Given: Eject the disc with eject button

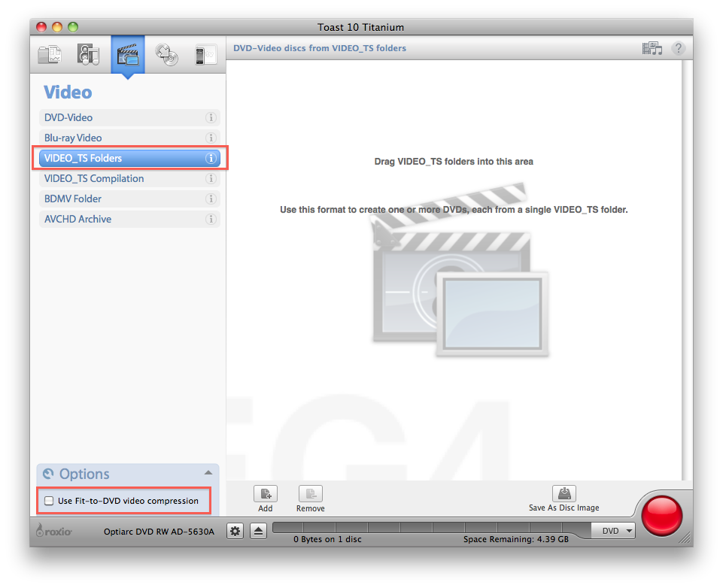Looking at the screenshot, I should coord(258,532).
